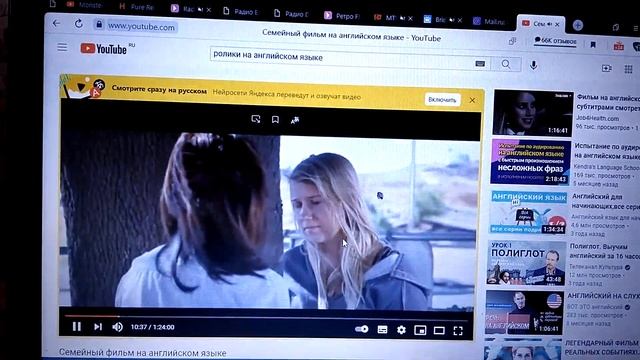The height and width of the screenshot is (360, 640).
Task: Open the YouTube hamburger menu
Action: point(62,47)
